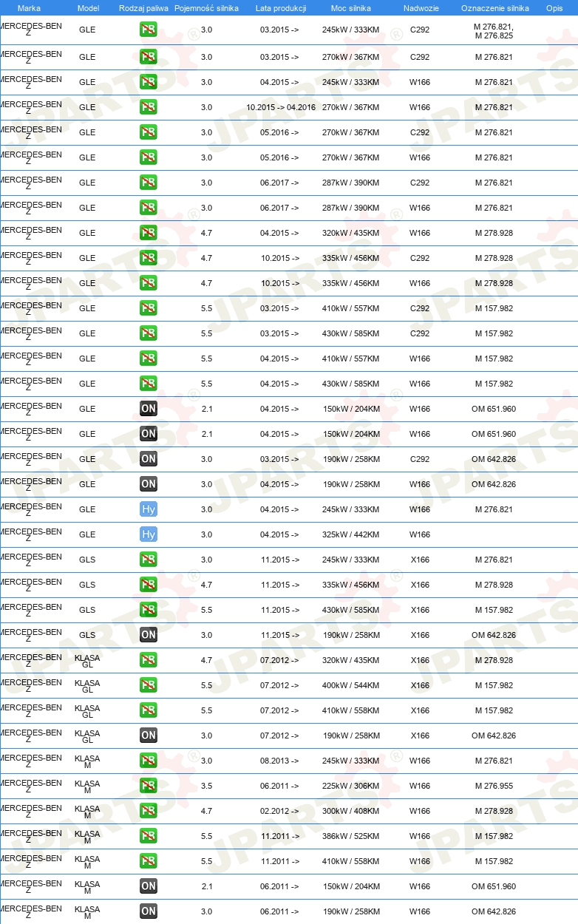
Task: Select 410kW / 558KM in KLASA GL row
Action: (x=351, y=710)
